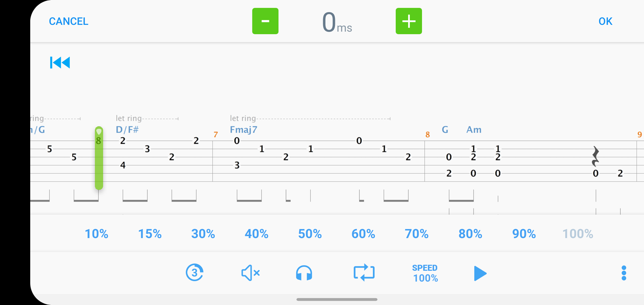This screenshot has width=644, height=305.
Task: Tap the green minus offset button
Action: coord(265,21)
